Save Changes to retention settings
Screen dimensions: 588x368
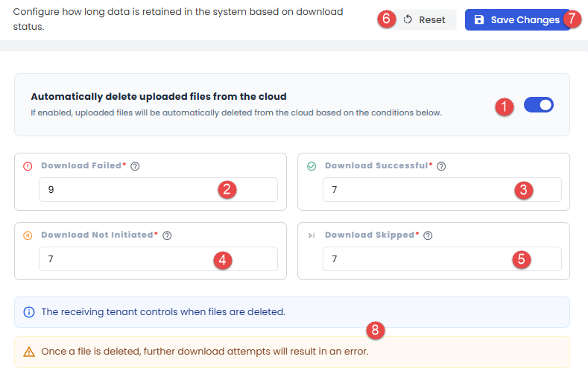pyautogui.click(x=518, y=20)
